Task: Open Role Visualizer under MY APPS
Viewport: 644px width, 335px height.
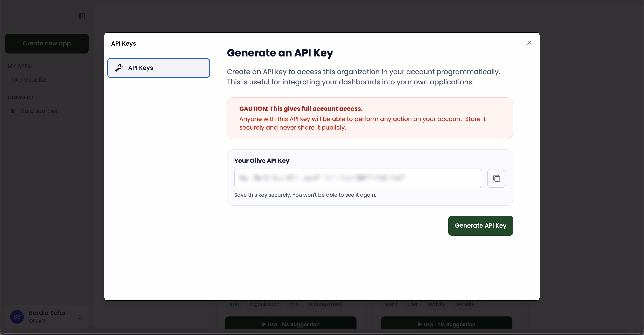Action: (x=30, y=79)
